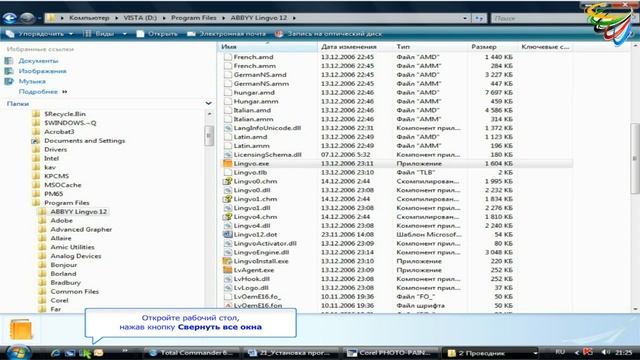Sort by the Тип column header
The width and height of the screenshot is (640, 360).
(430, 47)
